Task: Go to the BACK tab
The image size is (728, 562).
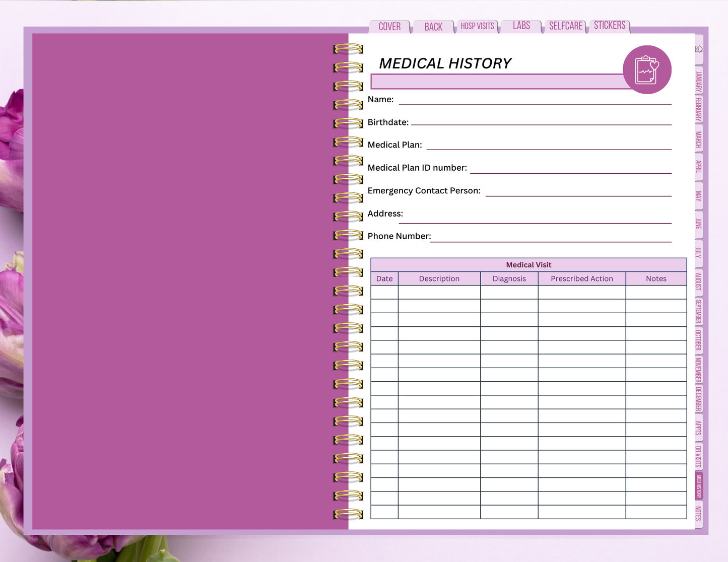Action: pos(433,27)
